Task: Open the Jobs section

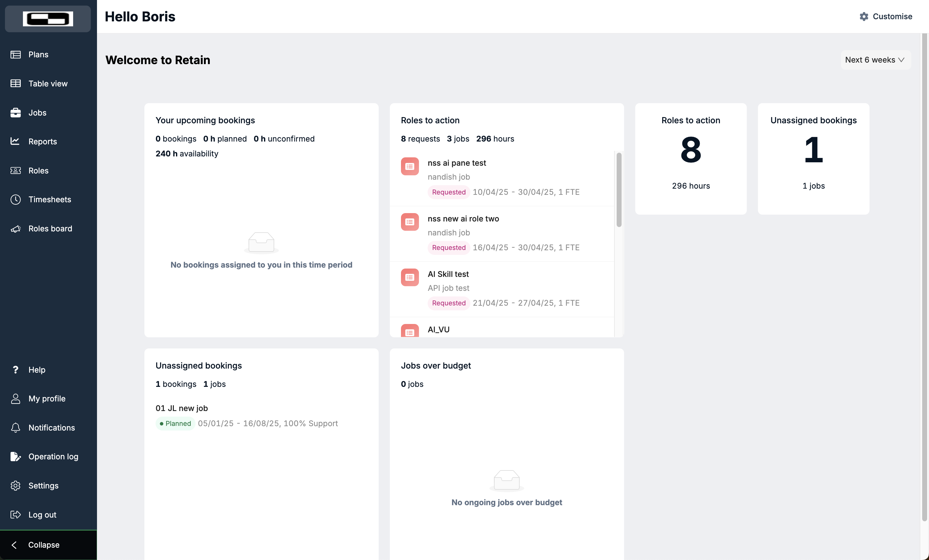Action: click(x=37, y=112)
